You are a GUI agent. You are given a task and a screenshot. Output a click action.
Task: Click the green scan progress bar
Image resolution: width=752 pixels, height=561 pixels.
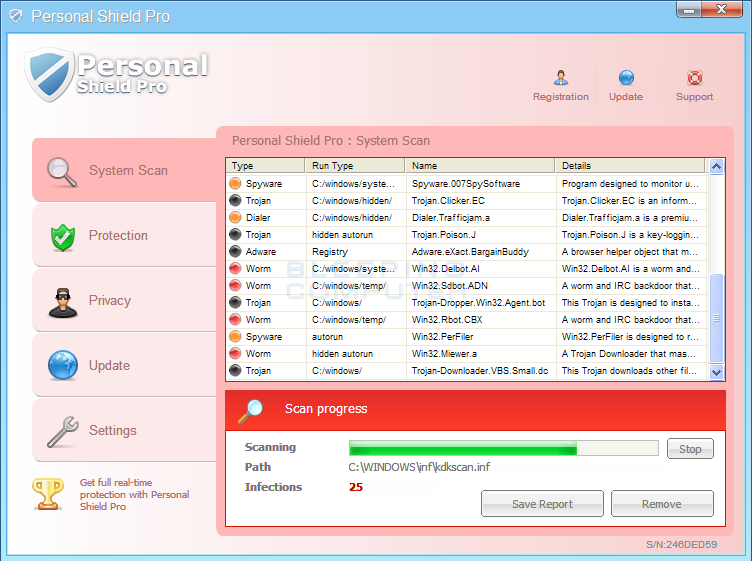tap(463, 448)
